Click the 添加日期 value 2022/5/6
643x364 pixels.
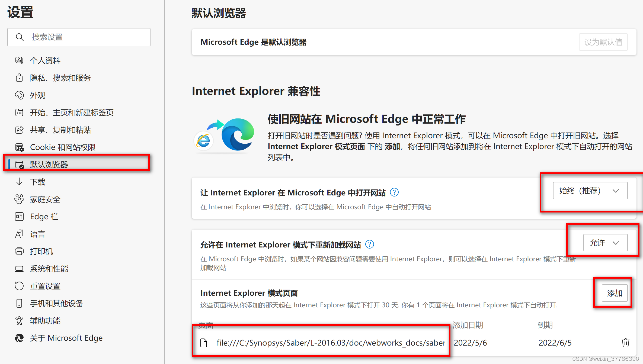[x=470, y=343]
